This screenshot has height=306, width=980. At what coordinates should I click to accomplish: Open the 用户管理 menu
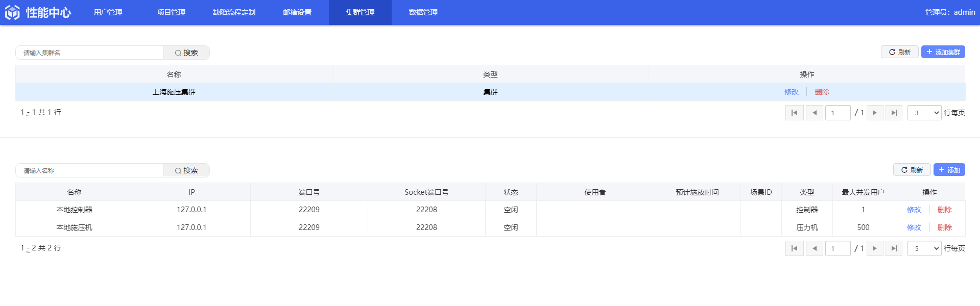[x=108, y=12]
